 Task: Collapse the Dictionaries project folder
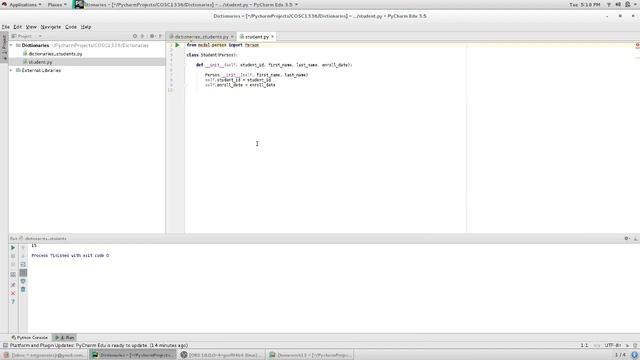[11, 45]
